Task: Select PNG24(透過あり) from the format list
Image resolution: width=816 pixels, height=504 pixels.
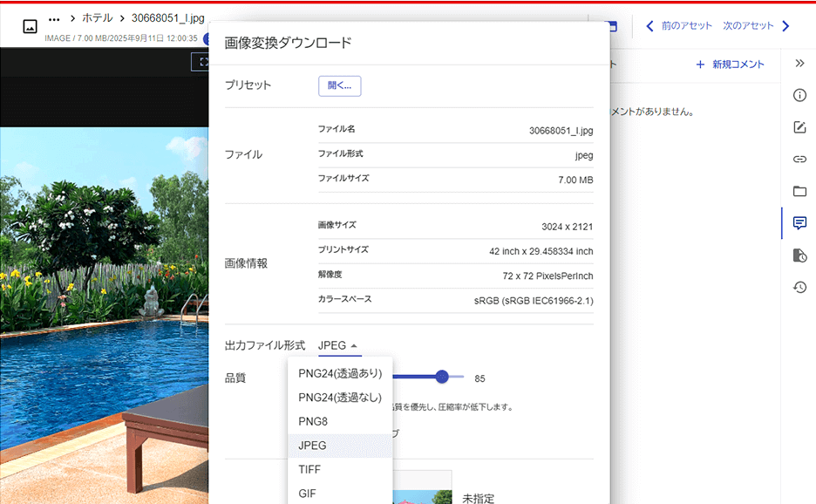Action: click(x=340, y=372)
